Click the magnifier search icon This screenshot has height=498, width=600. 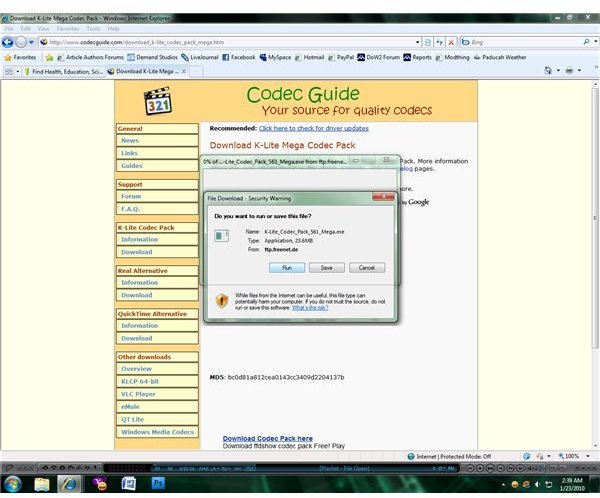click(x=586, y=42)
